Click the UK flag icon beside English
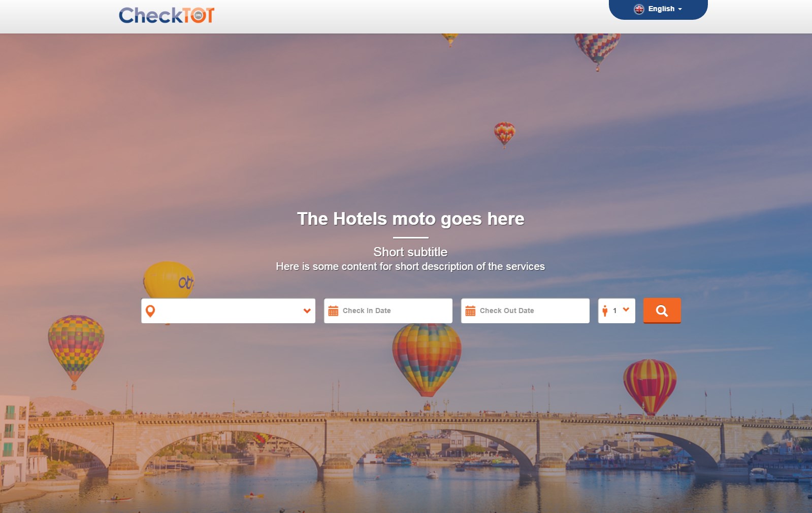Image resolution: width=812 pixels, height=513 pixels. [x=639, y=9]
